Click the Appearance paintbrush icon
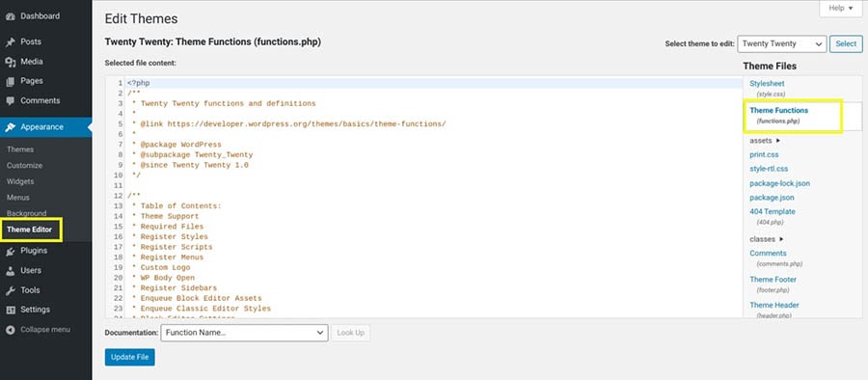Viewport: 868px width, 380px height. click(x=10, y=127)
